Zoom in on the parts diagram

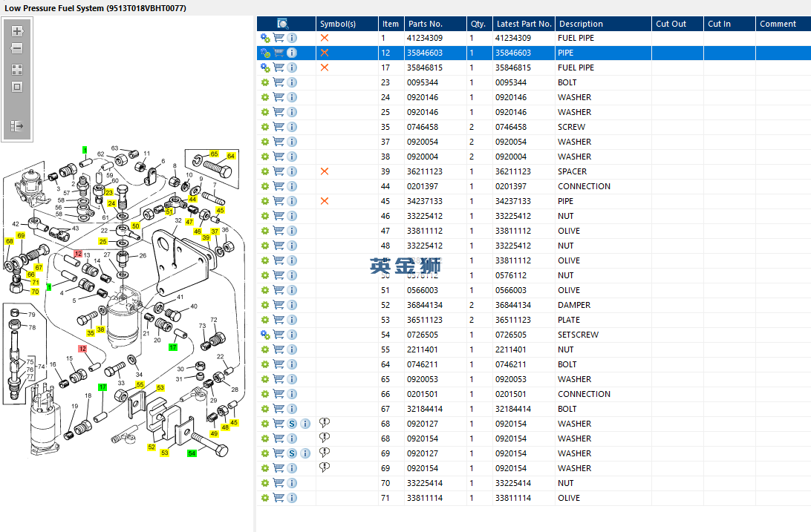17,31
